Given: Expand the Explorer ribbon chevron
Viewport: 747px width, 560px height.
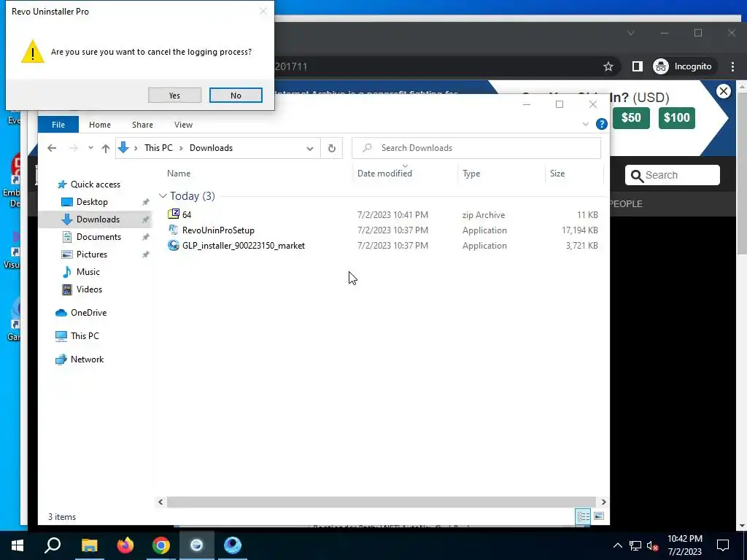Looking at the screenshot, I should point(586,124).
